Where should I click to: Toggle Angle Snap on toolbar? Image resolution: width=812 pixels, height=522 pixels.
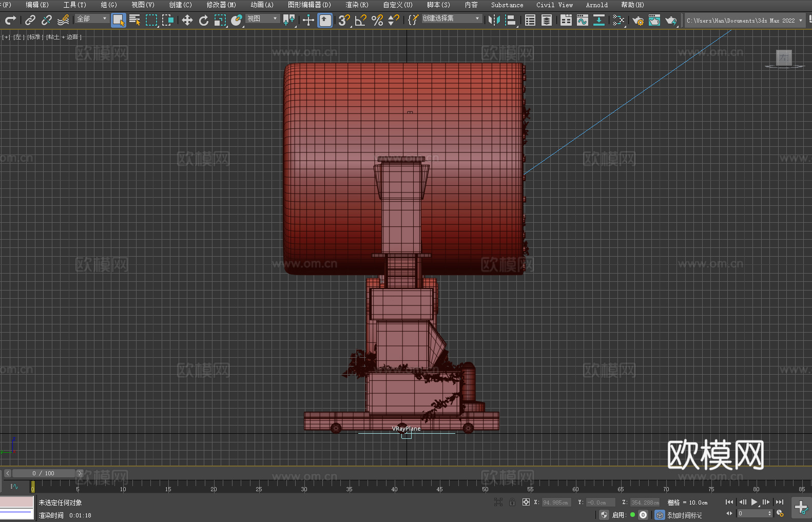(x=360, y=20)
